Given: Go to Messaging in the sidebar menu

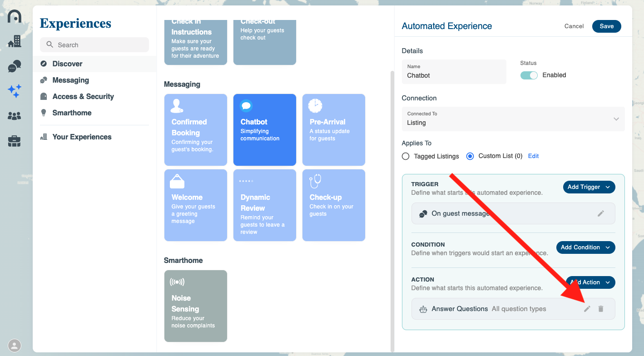Looking at the screenshot, I should pyautogui.click(x=70, y=80).
